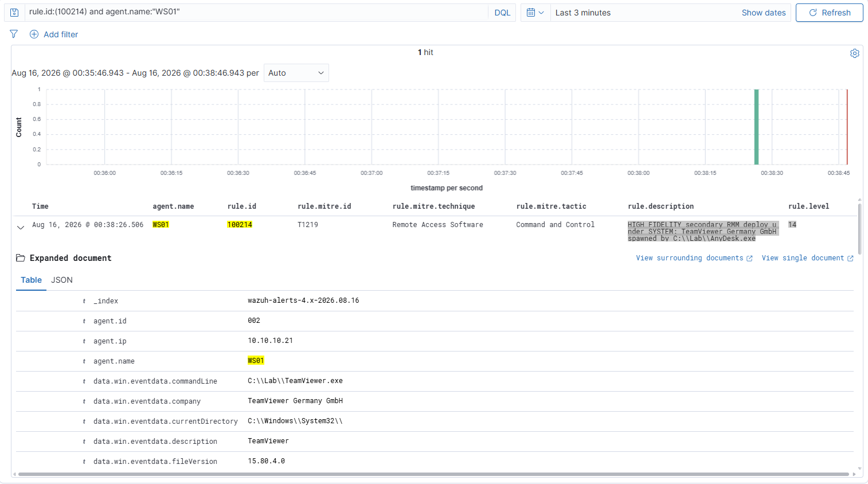Click into the query search field
The height and width of the screenshot is (484, 868).
tap(256, 13)
